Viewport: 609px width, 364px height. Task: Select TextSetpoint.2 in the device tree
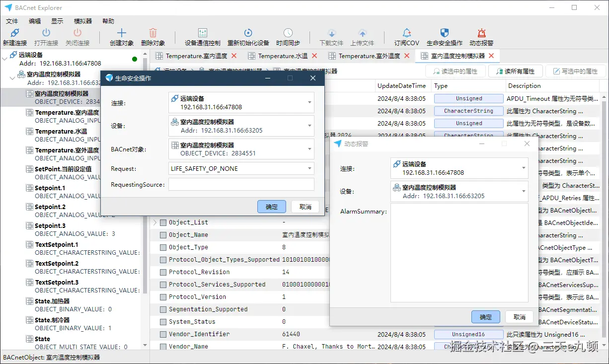(x=57, y=263)
